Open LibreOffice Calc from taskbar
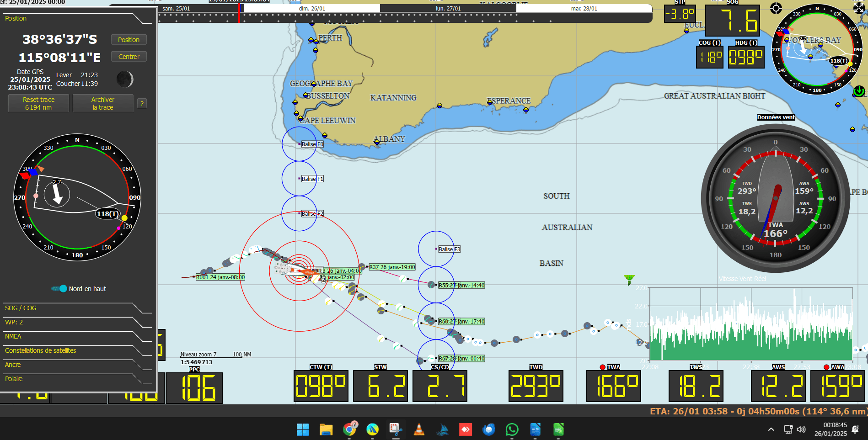 [x=558, y=429]
